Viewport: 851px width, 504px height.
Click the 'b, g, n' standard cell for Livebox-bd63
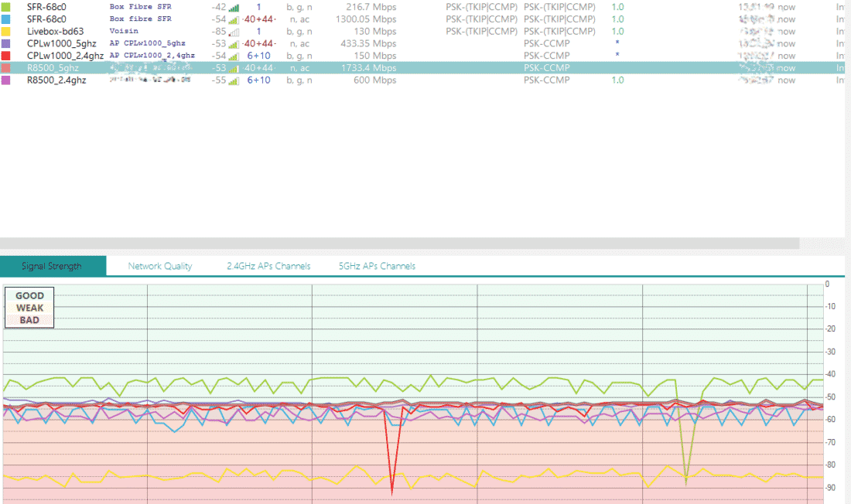pyautogui.click(x=299, y=32)
